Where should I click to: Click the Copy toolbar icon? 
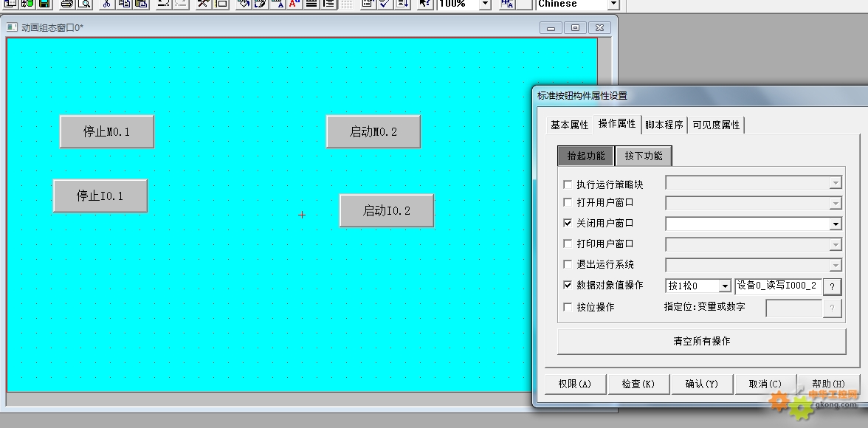tap(125, 4)
